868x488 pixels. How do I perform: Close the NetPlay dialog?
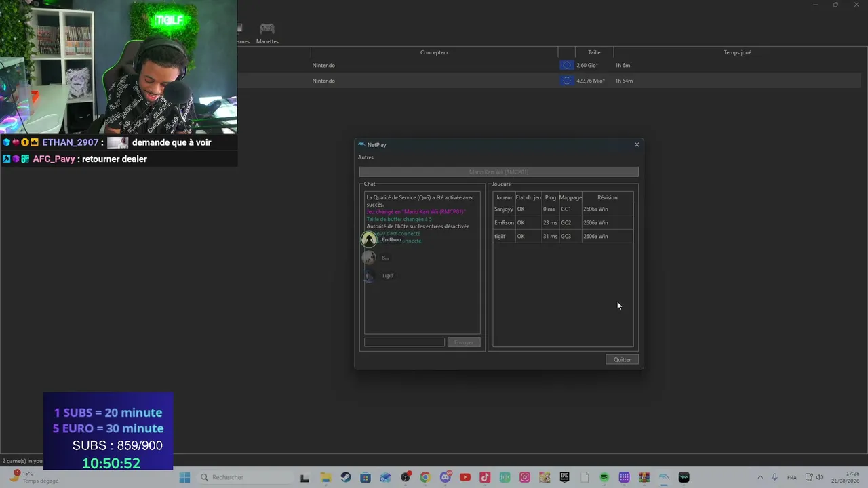click(637, 144)
